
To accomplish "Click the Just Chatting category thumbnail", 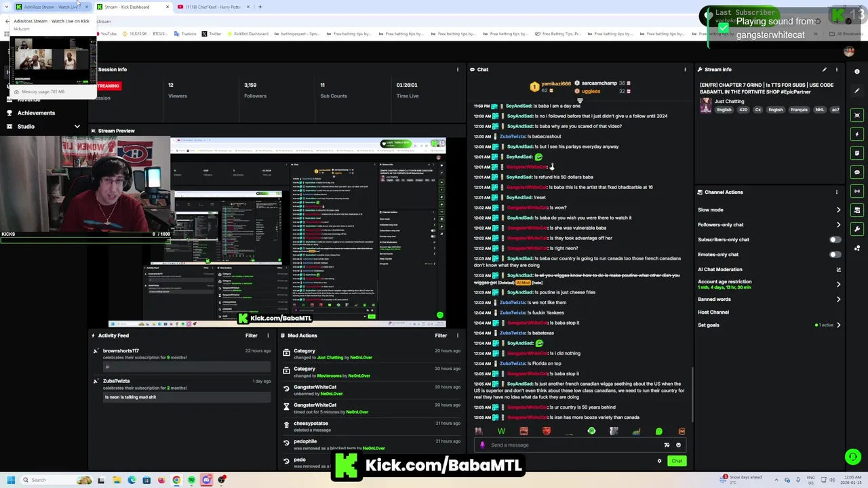I will pos(706,106).
